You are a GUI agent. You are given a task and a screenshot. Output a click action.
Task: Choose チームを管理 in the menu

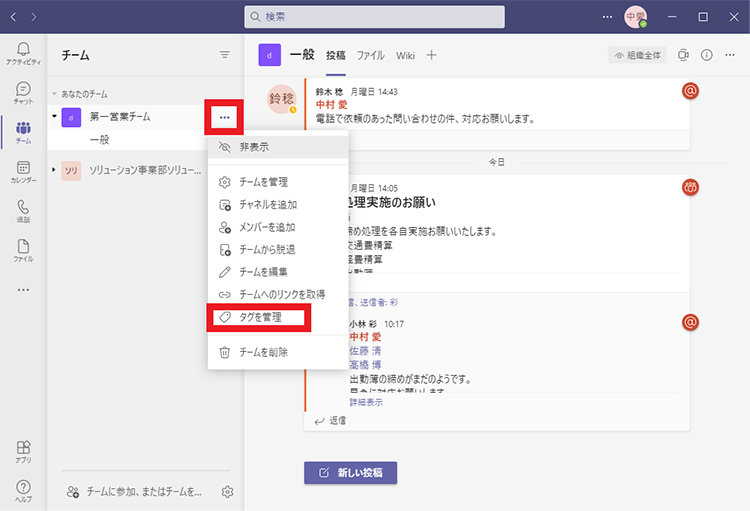click(278, 182)
